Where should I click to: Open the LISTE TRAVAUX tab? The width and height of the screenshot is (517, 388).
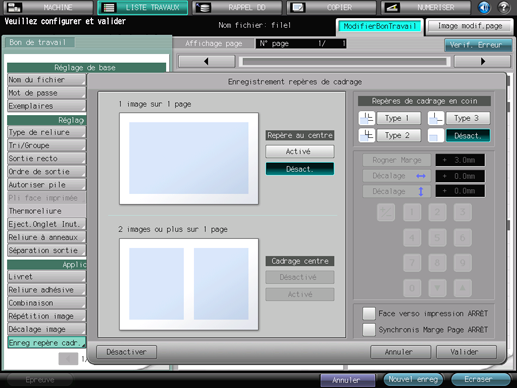tap(143, 7)
